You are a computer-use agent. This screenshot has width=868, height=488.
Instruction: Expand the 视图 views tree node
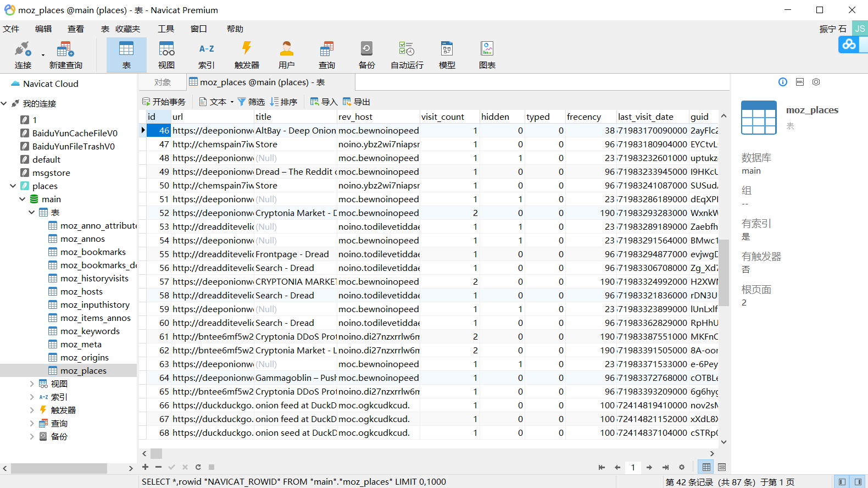(31, 384)
